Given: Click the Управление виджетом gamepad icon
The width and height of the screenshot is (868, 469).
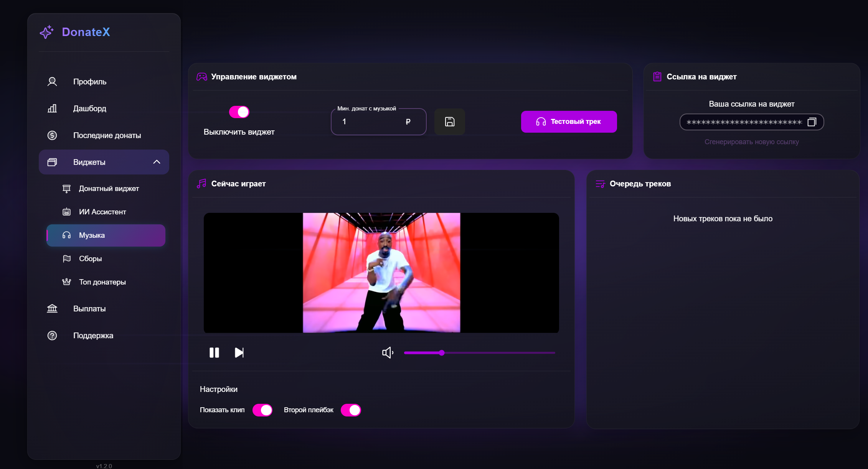Looking at the screenshot, I should coord(202,77).
